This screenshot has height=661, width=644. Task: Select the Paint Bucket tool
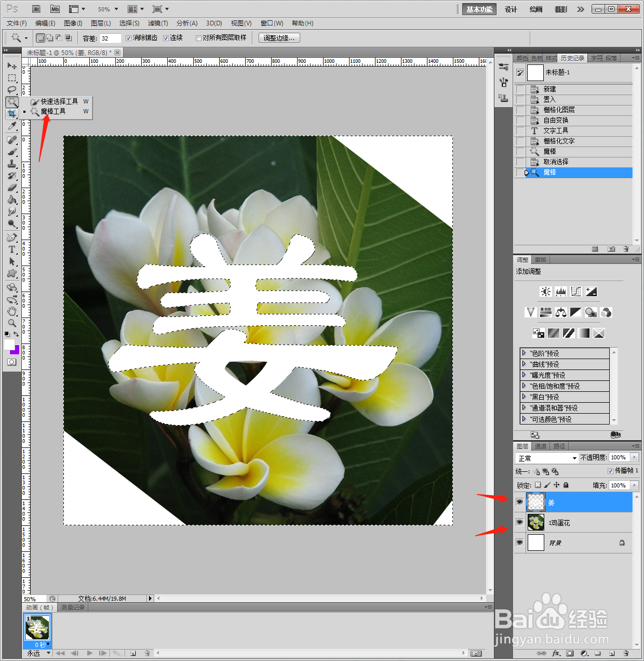pyautogui.click(x=12, y=200)
